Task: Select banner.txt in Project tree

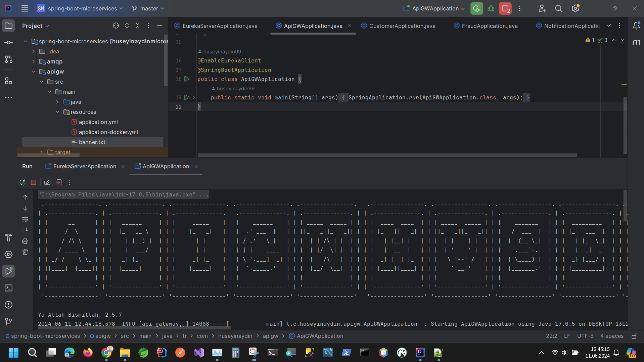Action: click(x=92, y=142)
